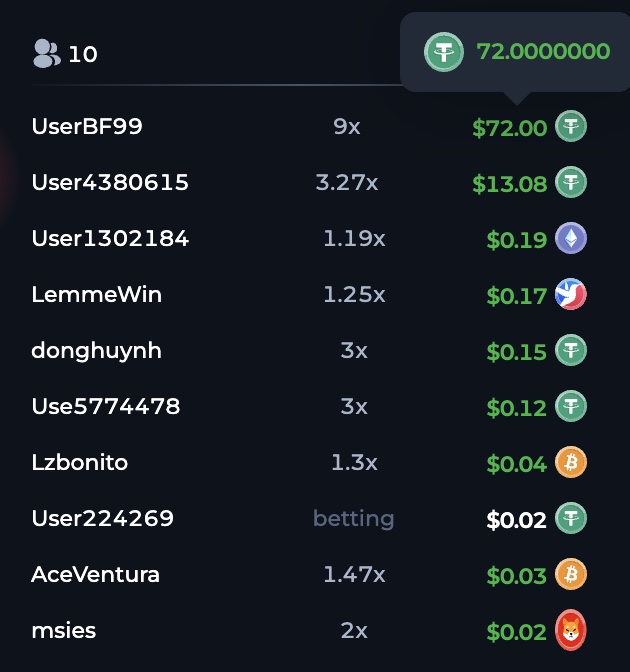This screenshot has width=630, height=672.
Task: Click the Tether coin beside UserBF99's $72.00
Action: click(571, 126)
